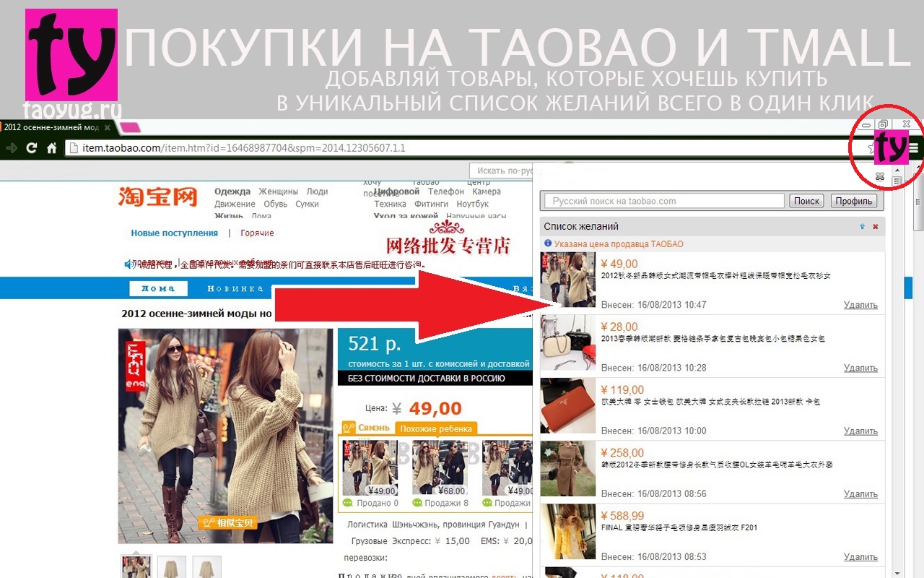Open the Фитинги category link
924x578 pixels.
tap(432, 204)
